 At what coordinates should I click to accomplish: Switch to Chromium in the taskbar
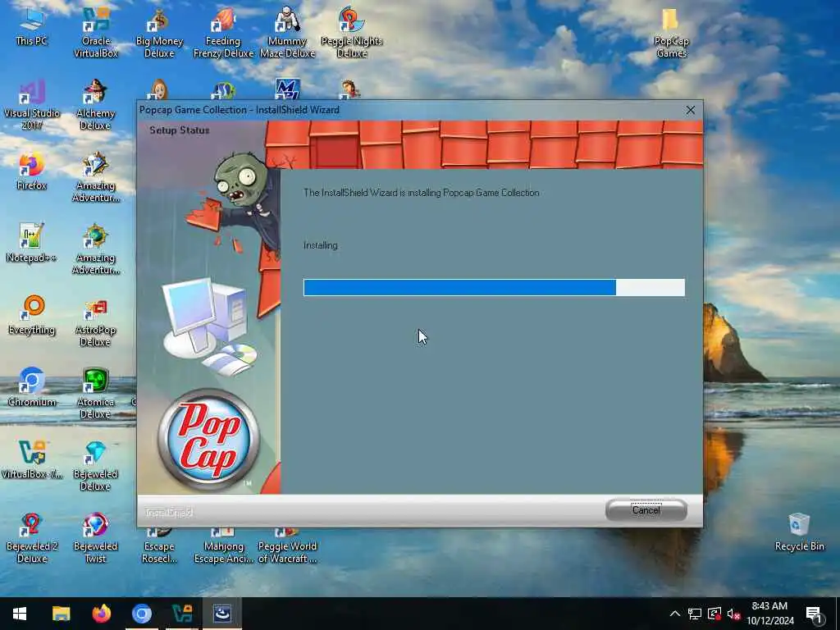coord(141,614)
